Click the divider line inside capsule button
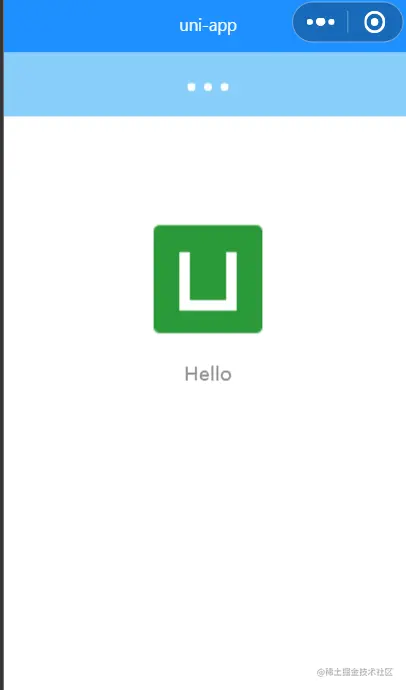Image resolution: width=406 pixels, height=690 pixels. [347, 22]
